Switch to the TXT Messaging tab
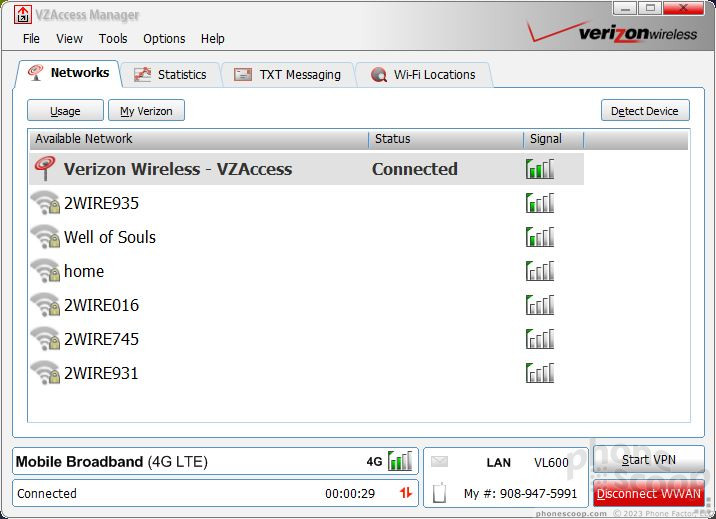This screenshot has height=519, width=716. (x=288, y=74)
